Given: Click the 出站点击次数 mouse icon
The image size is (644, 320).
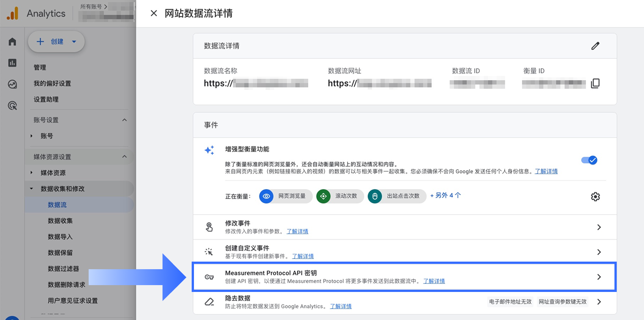Looking at the screenshot, I should click(x=375, y=196).
